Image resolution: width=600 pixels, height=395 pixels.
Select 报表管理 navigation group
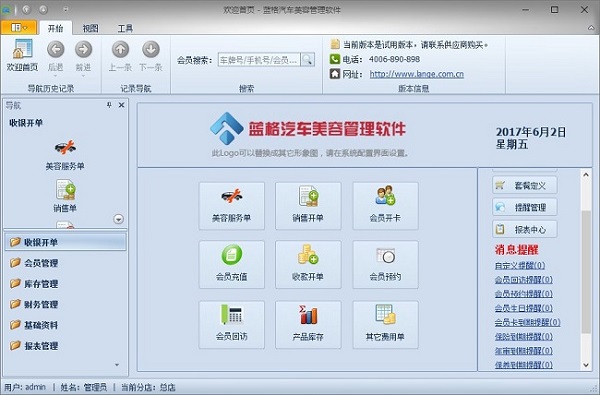(x=65, y=346)
